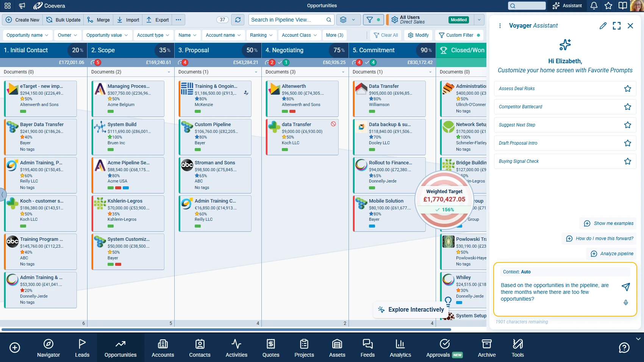Click Create New
The image size is (644, 362).
pyautogui.click(x=23, y=20)
